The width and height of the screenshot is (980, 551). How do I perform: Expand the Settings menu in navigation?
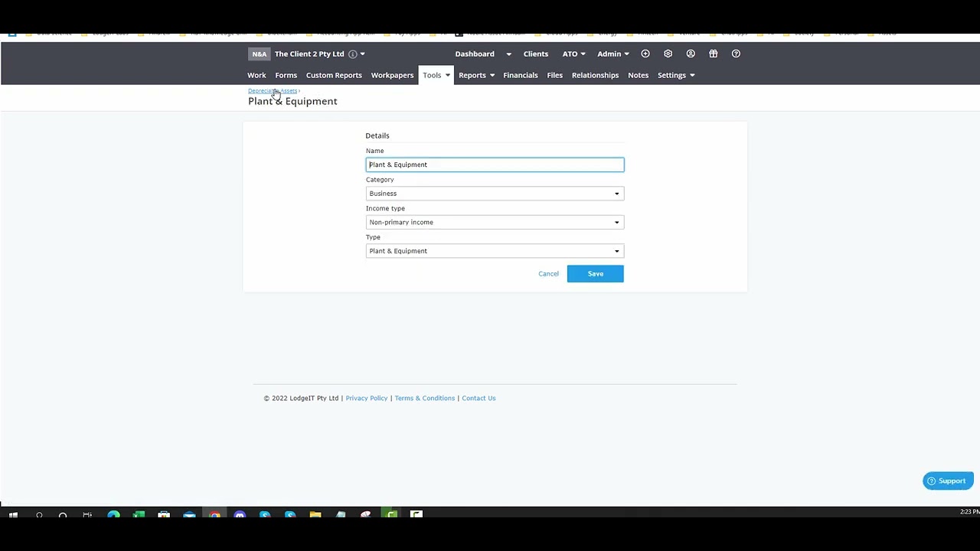[676, 75]
